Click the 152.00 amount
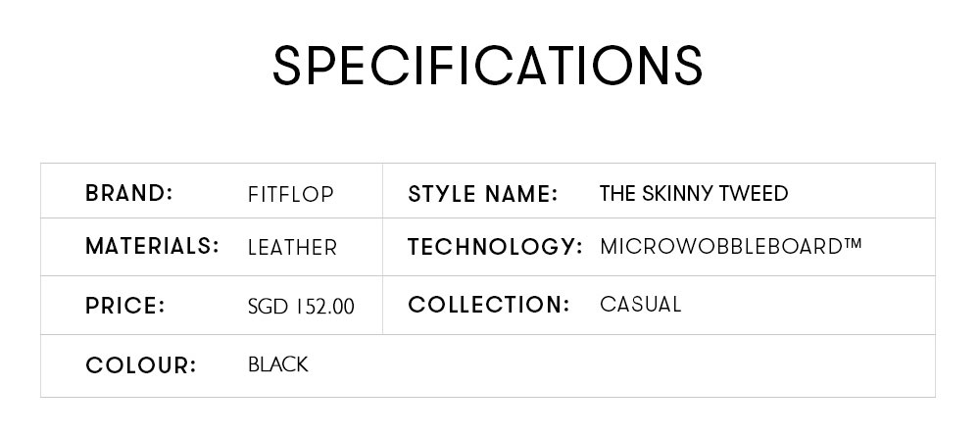 click(x=325, y=307)
